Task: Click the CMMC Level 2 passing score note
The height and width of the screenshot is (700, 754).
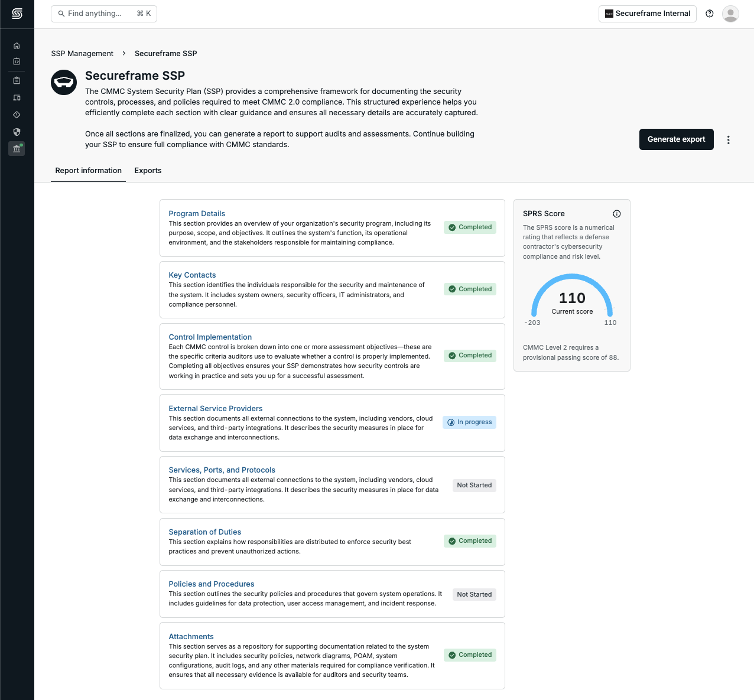Action: 571,353
